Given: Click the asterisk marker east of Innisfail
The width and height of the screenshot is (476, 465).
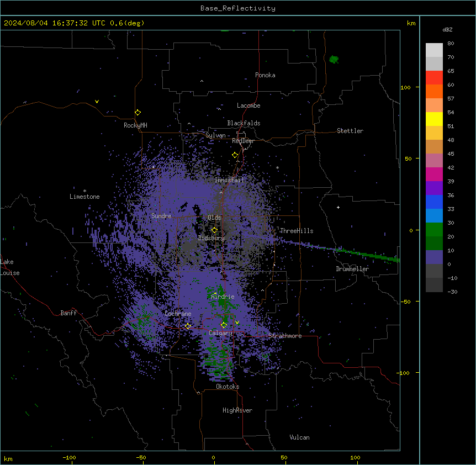Looking at the screenshot, I should click(277, 167).
